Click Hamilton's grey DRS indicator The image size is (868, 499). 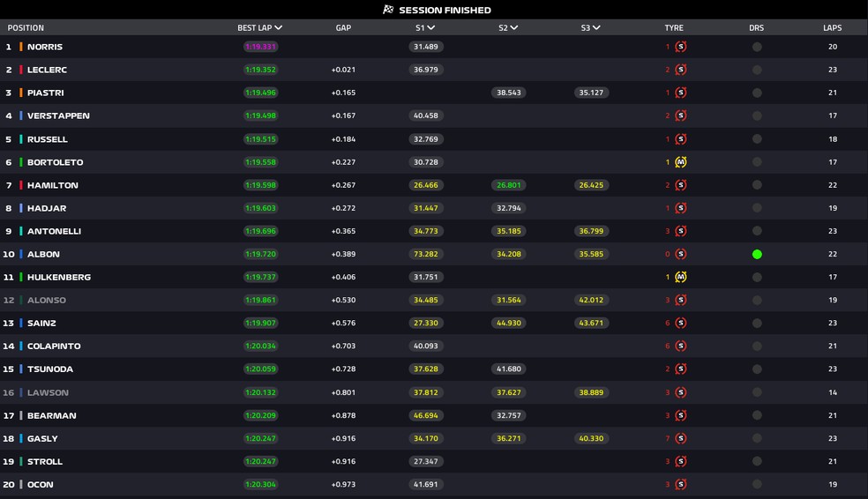pos(757,185)
